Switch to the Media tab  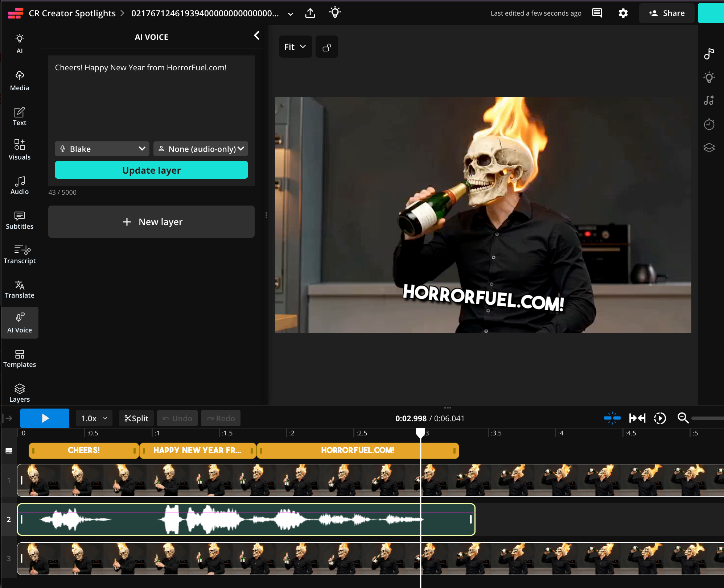click(20, 82)
